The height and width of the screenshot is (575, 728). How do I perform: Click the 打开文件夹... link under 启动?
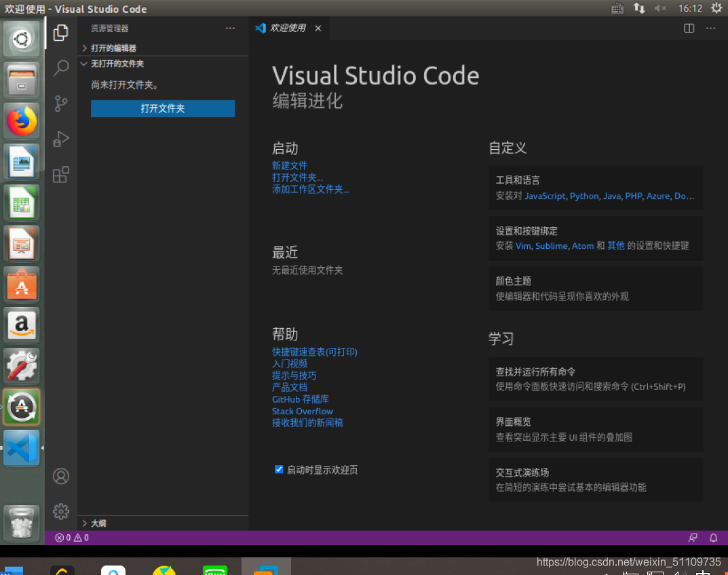point(297,177)
